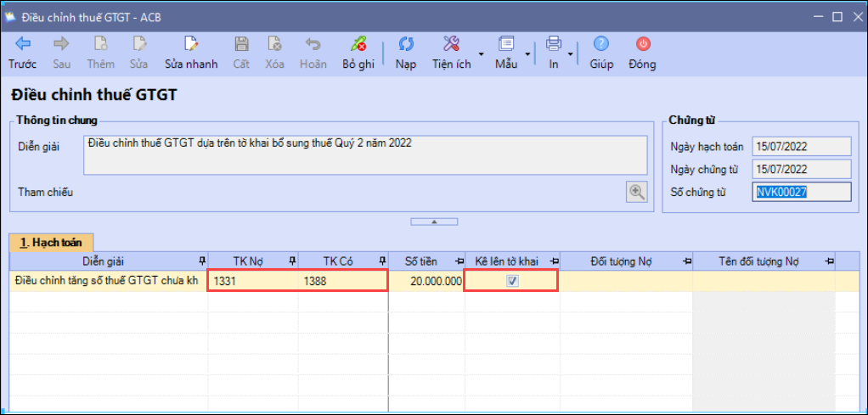The height and width of the screenshot is (415, 868).
Task: Click the In print icon
Action: [554, 44]
